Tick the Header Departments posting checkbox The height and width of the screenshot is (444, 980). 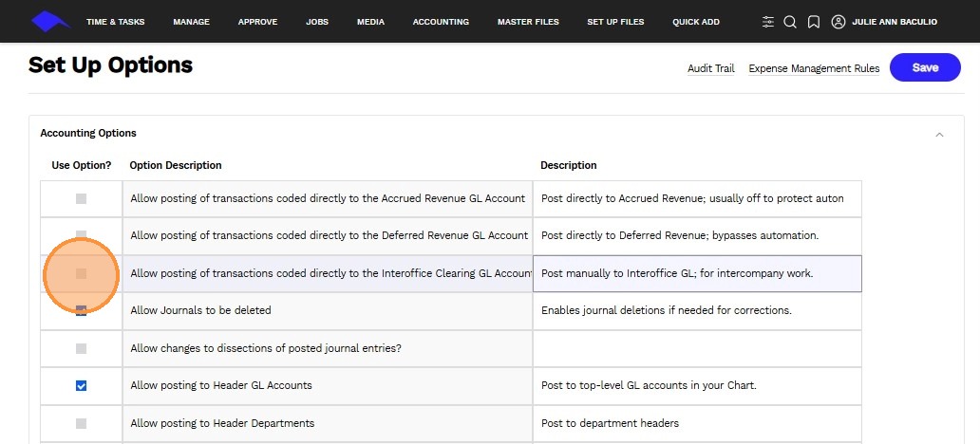[x=81, y=423]
